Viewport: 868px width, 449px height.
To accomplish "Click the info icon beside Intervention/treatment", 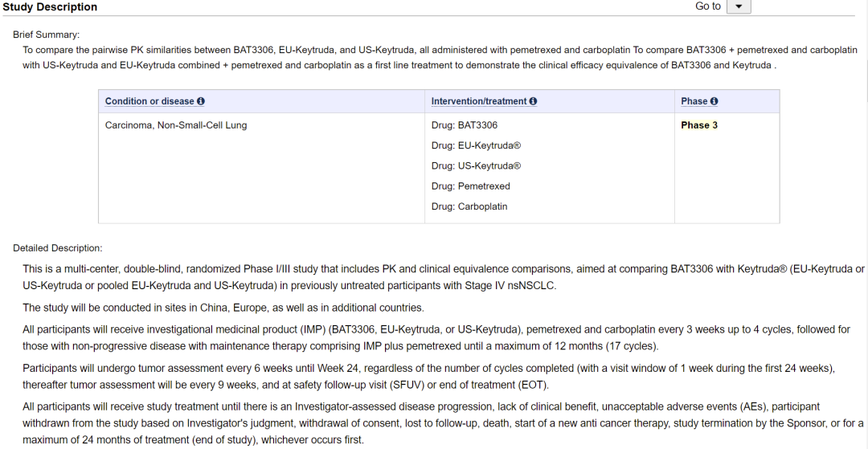I will 533,101.
